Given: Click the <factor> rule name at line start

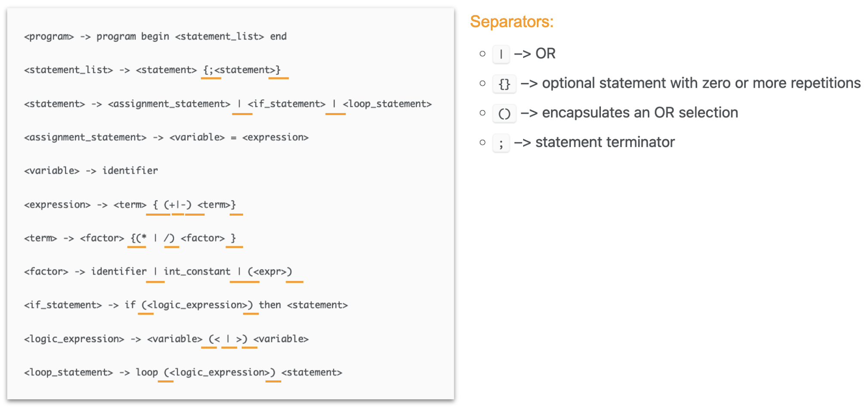Looking at the screenshot, I should [x=46, y=272].
